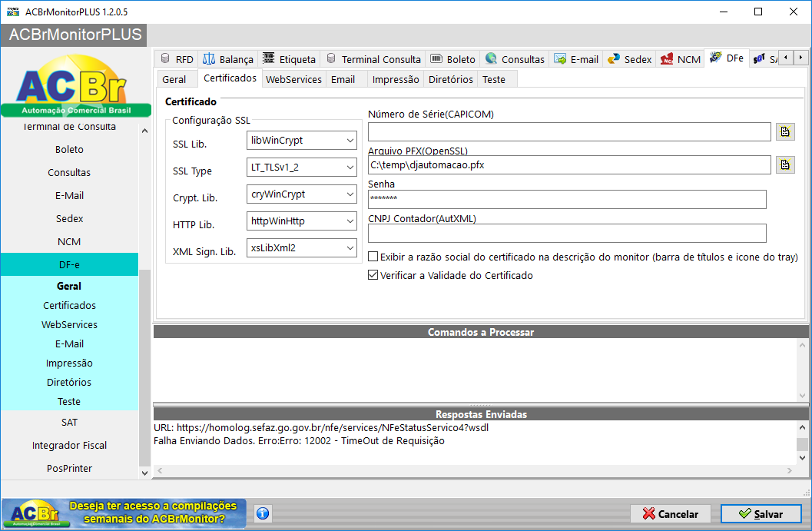Select Boleto in the sidebar
Screen dimensions: 812x531
pos(69,149)
